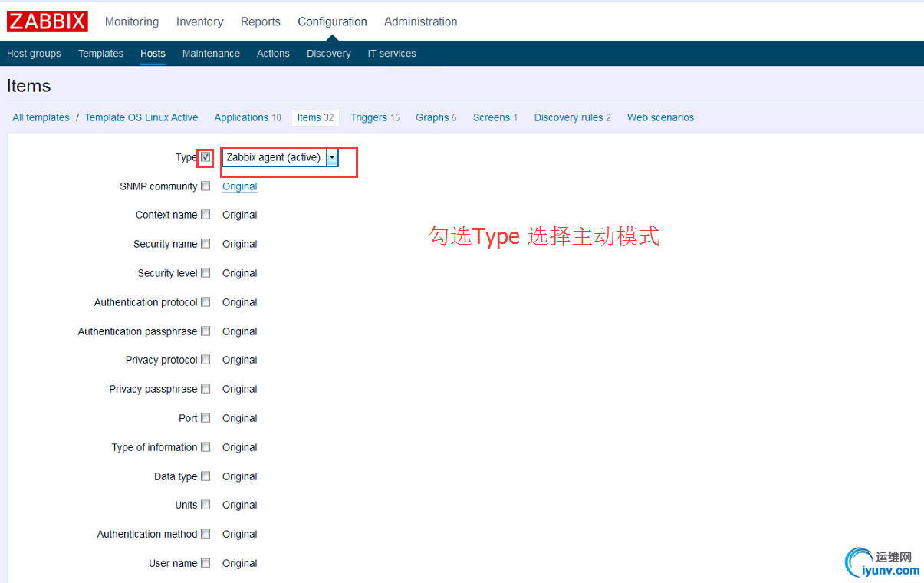Click the Items page heading
The height and width of the screenshot is (583, 924).
tap(29, 86)
